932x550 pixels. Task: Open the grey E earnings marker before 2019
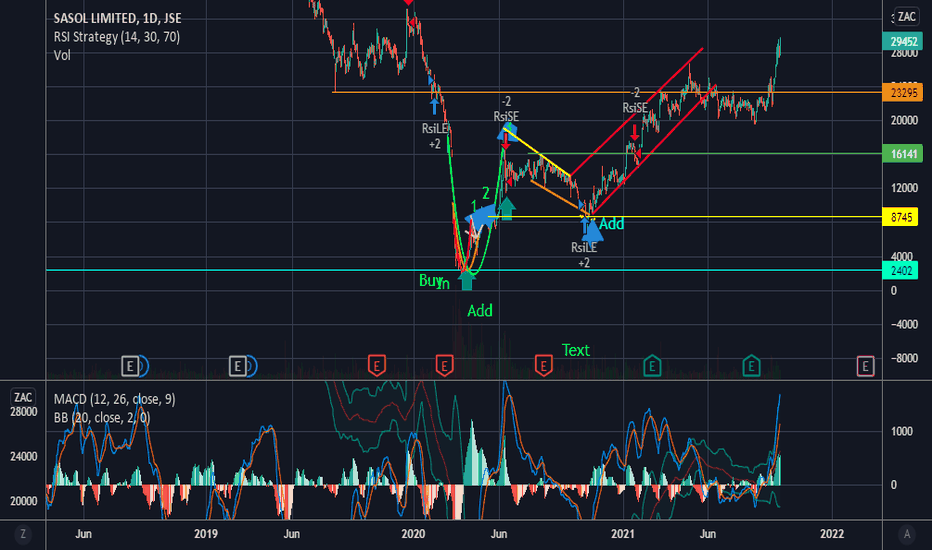click(130, 366)
